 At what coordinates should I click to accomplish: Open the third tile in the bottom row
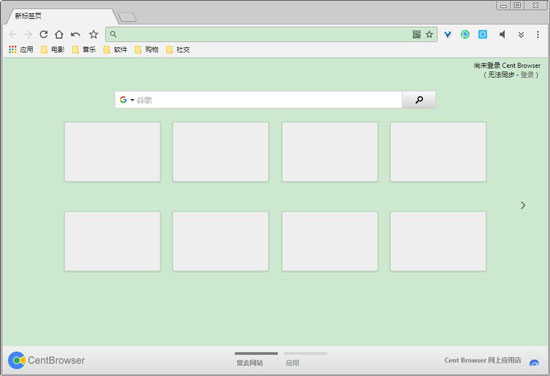tap(330, 241)
